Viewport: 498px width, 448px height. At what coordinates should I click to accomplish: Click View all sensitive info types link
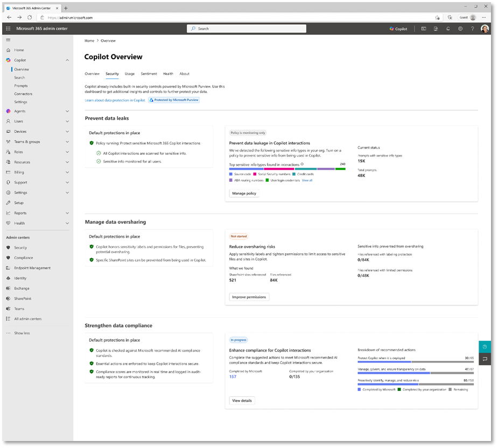click(307, 181)
